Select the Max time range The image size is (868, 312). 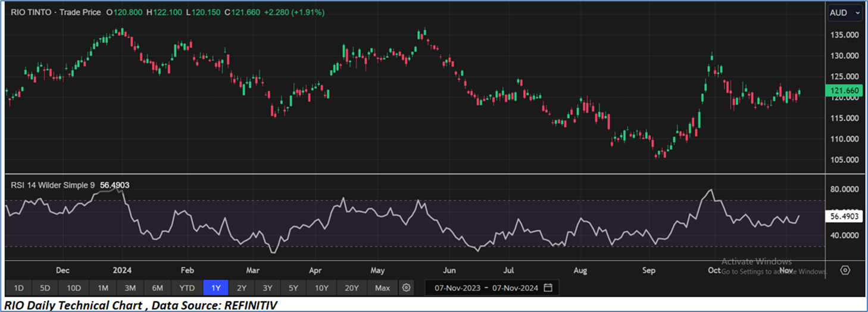click(383, 288)
